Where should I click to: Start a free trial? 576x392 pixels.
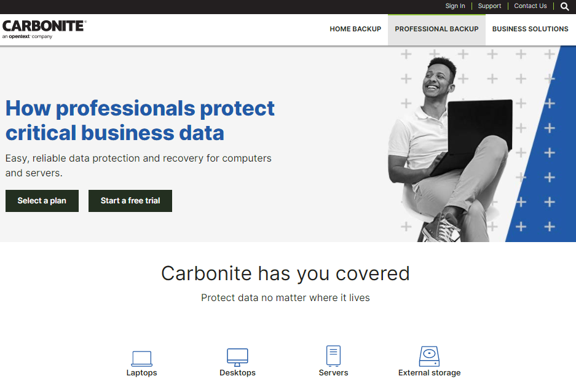[x=130, y=200]
